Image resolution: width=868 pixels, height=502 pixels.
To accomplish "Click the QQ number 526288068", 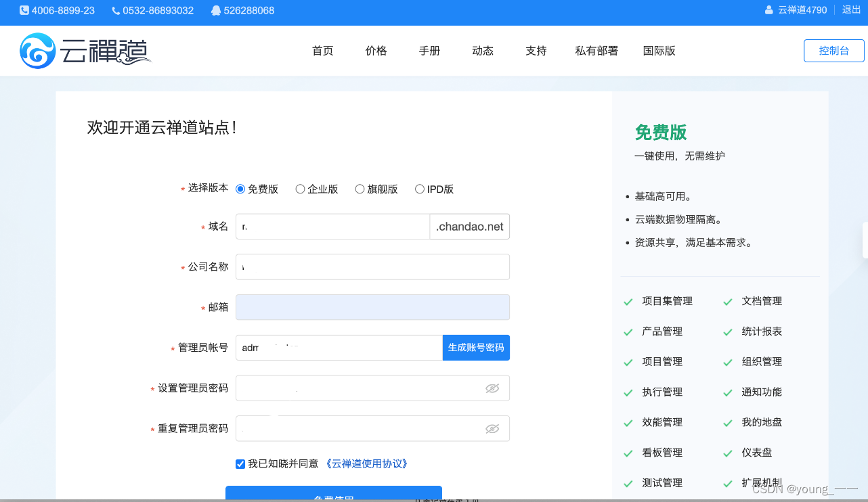I will point(249,10).
